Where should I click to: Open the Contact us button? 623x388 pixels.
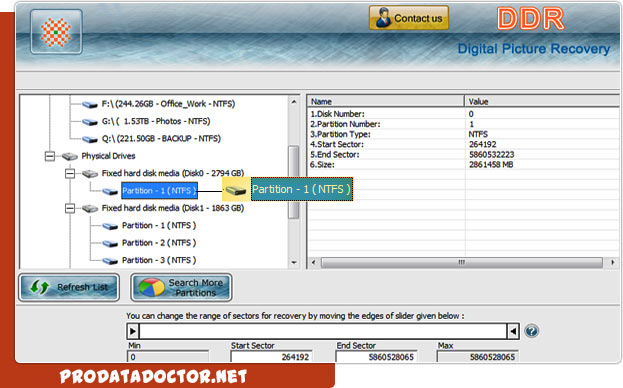(x=409, y=18)
